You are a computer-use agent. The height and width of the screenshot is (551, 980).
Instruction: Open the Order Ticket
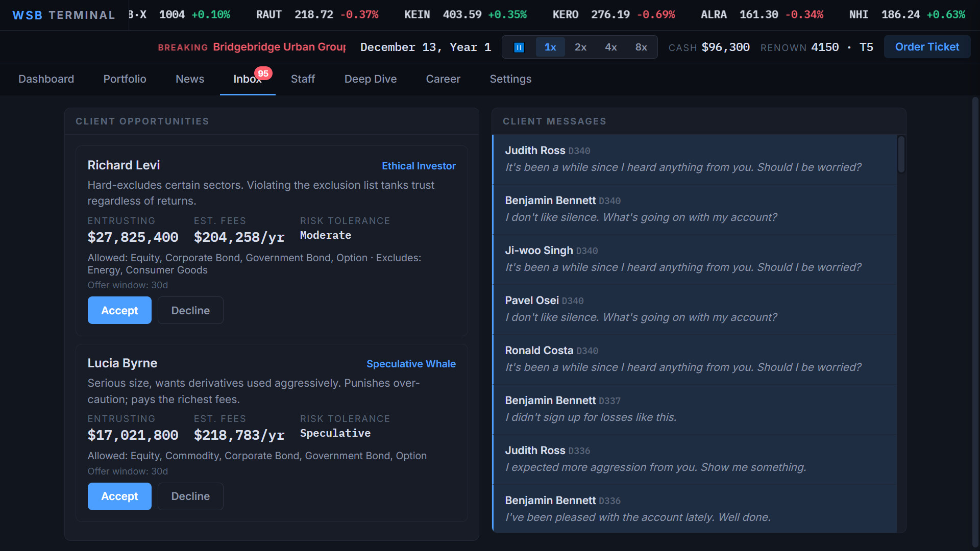click(x=927, y=47)
